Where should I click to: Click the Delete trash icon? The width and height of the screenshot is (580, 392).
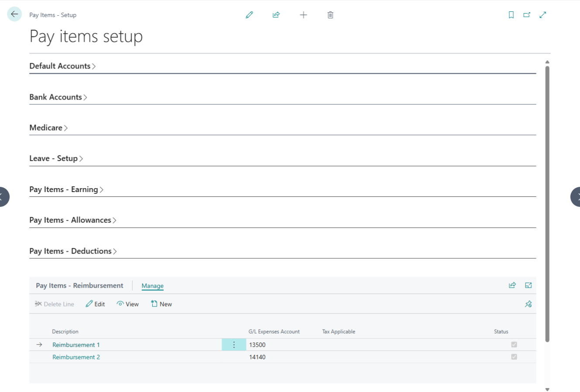click(330, 14)
